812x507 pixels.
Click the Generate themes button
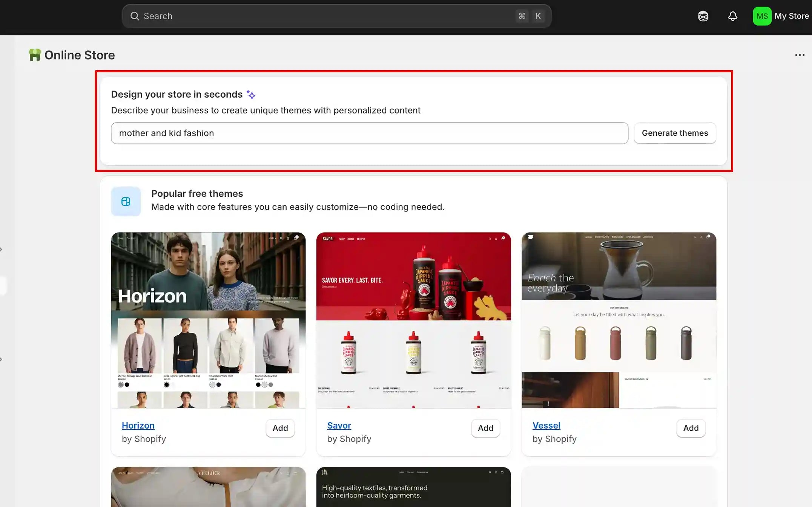click(675, 133)
